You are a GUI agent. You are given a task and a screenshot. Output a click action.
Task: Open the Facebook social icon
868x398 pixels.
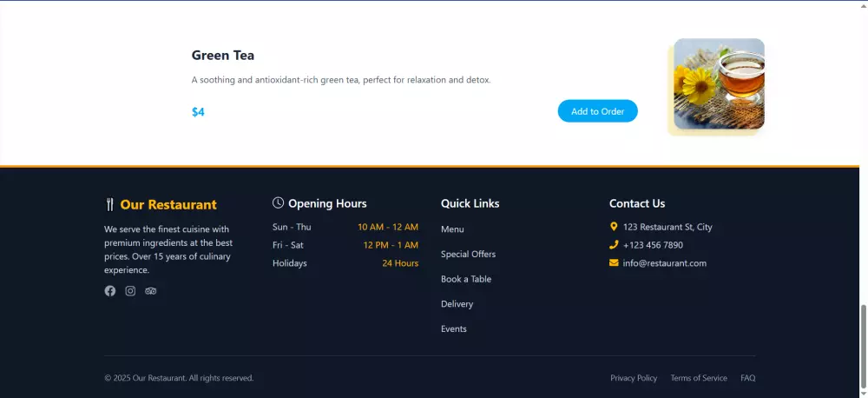(x=110, y=291)
